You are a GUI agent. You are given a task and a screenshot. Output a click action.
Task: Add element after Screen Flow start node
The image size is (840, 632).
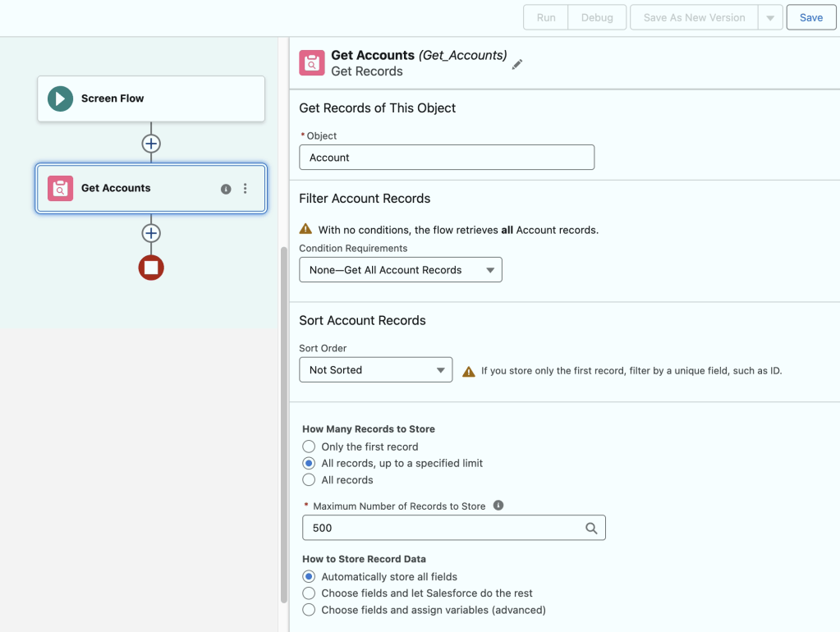(x=151, y=144)
